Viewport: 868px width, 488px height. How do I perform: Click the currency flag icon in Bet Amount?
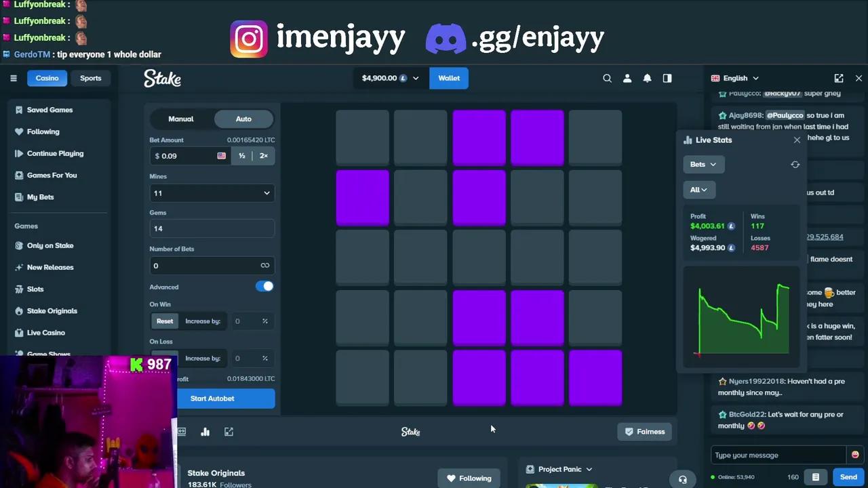coord(221,156)
